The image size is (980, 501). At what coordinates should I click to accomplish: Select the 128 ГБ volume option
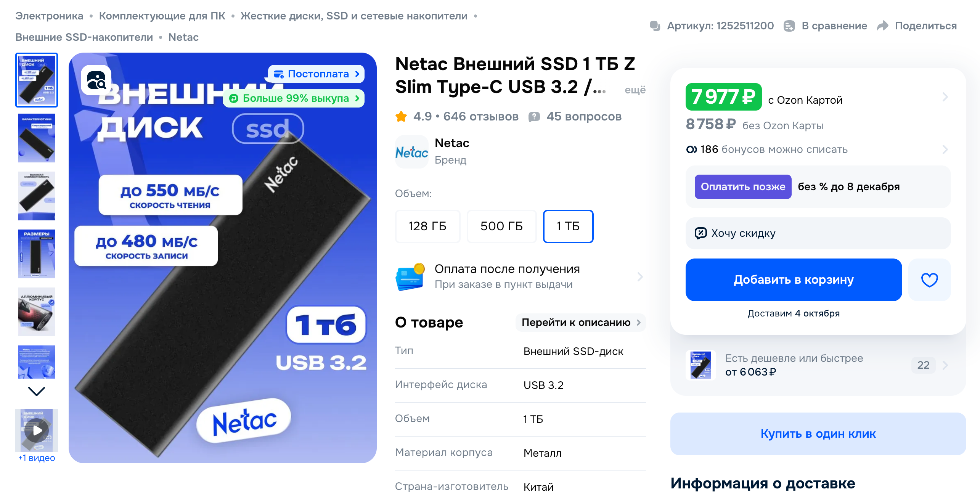point(427,226)
